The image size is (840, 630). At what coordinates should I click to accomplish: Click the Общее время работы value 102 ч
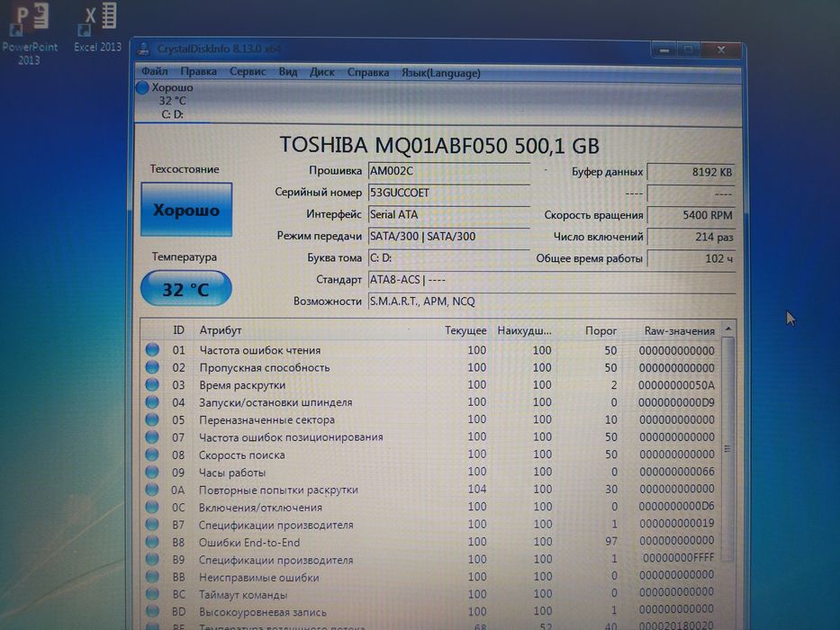click(x=691, y=258)
